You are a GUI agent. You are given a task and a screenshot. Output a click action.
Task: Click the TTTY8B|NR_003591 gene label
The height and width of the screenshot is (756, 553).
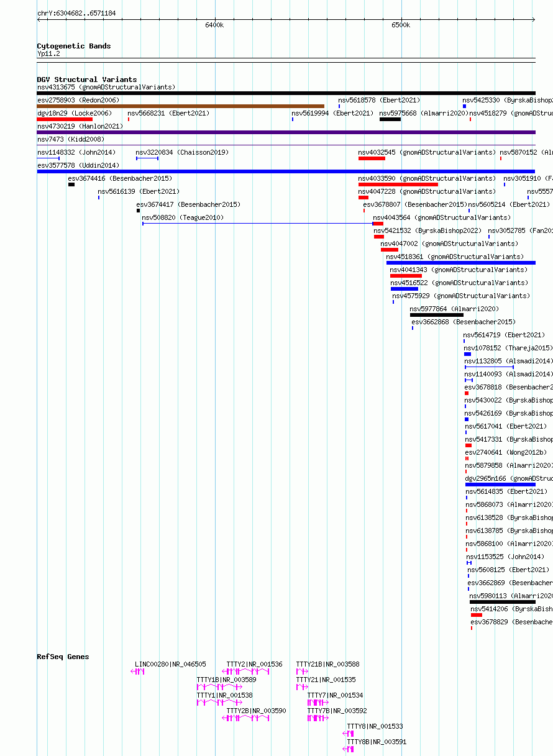pos(377,742)
